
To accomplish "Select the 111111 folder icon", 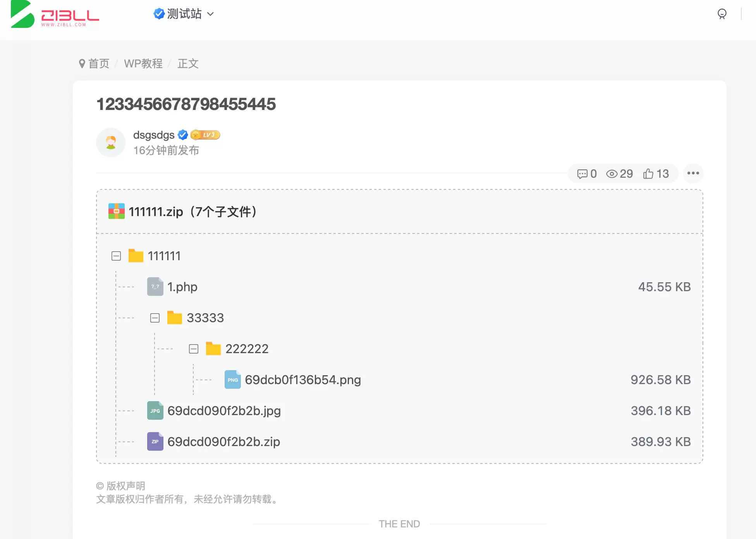I will point(136,256).
